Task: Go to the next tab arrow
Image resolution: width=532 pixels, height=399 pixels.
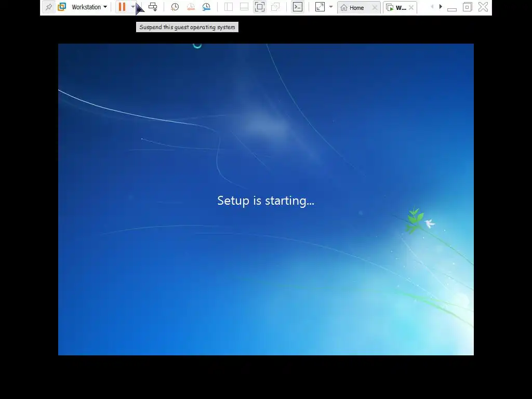Action: click(x=441, y=7)
